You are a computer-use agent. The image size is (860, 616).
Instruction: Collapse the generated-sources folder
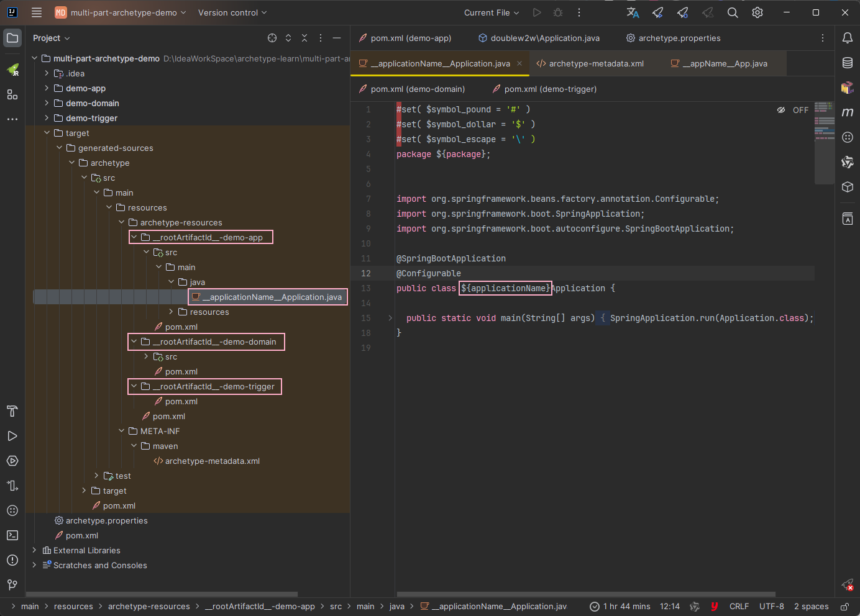point(59,148)
